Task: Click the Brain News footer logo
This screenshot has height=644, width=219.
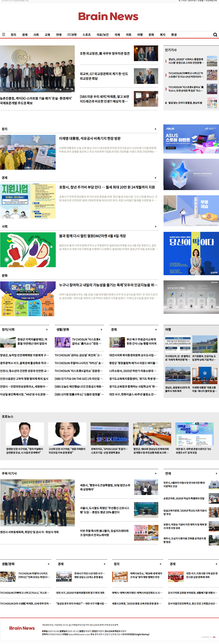Action: (22, 628)
